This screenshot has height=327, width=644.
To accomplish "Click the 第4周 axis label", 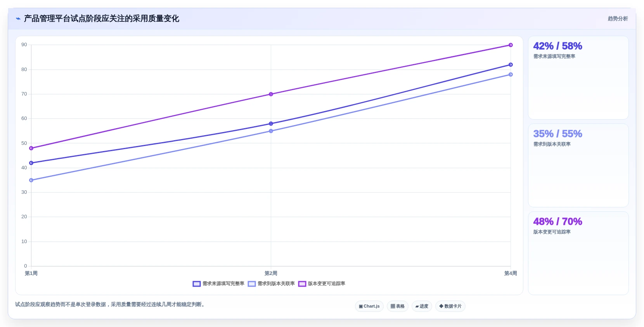I will pyautogui.click(x=511, y=273).
